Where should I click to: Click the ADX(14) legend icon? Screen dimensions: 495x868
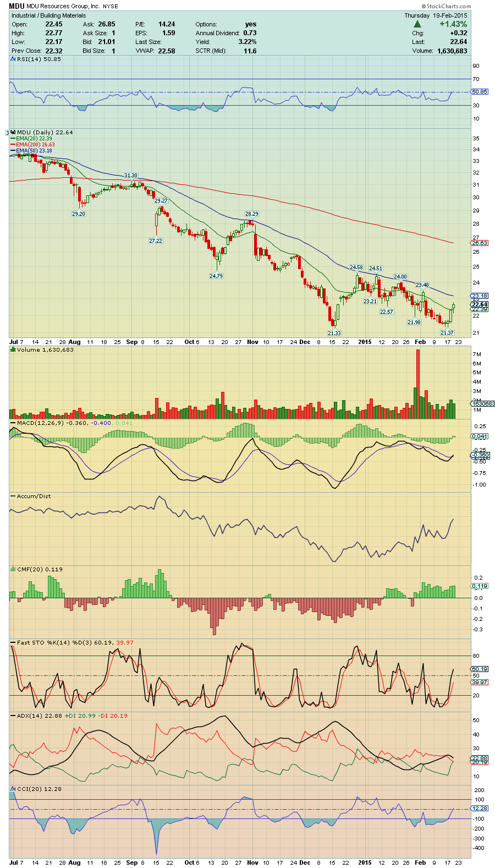pos(14,716)
